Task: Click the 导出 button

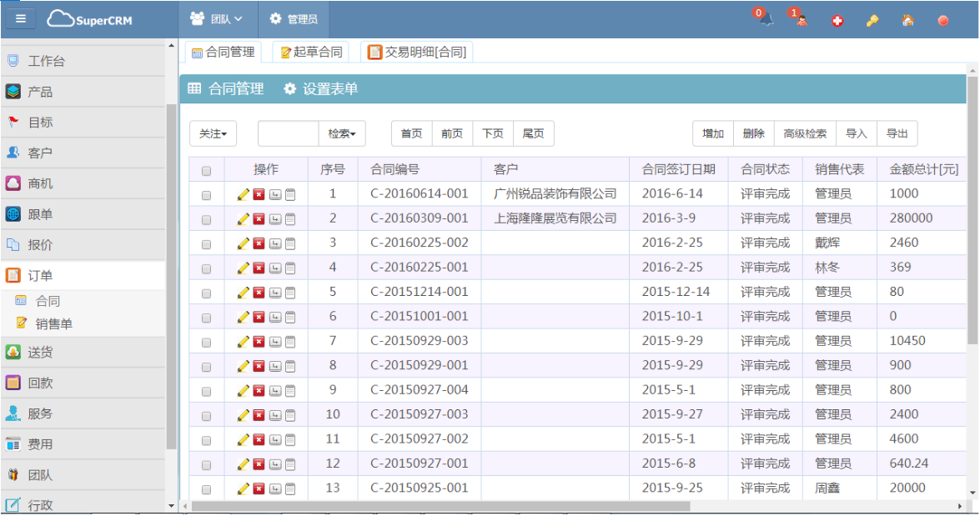Action: [x=897, y=133]
